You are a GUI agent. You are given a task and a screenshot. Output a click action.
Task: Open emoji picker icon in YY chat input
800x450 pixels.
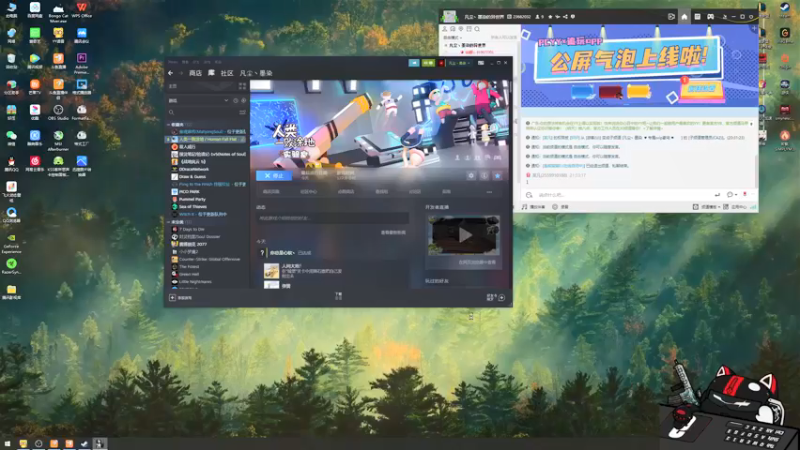point(529,195)
